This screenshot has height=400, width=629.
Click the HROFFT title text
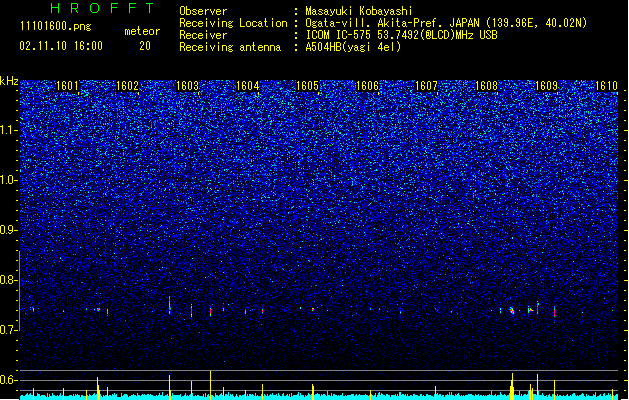click(103, 8)
